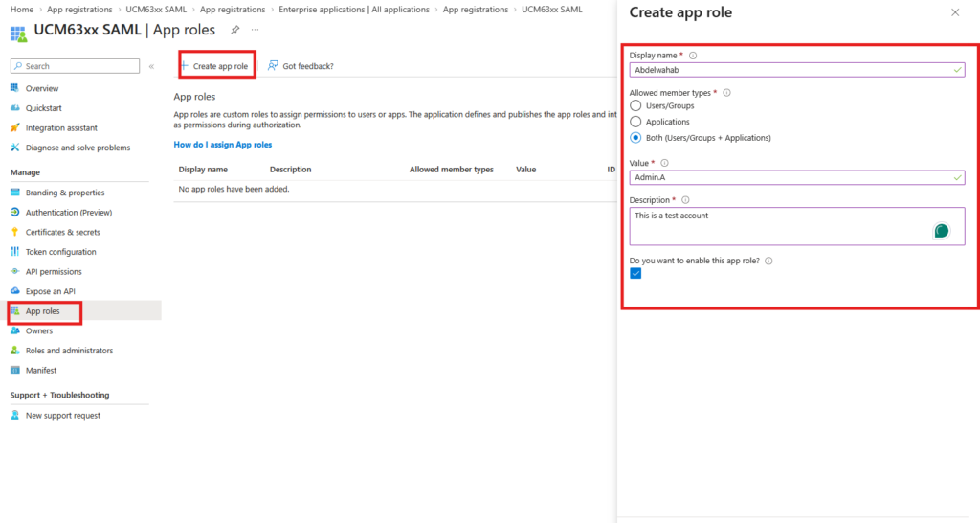Click the Token configuration bars icon

click(x=14, y=252)
